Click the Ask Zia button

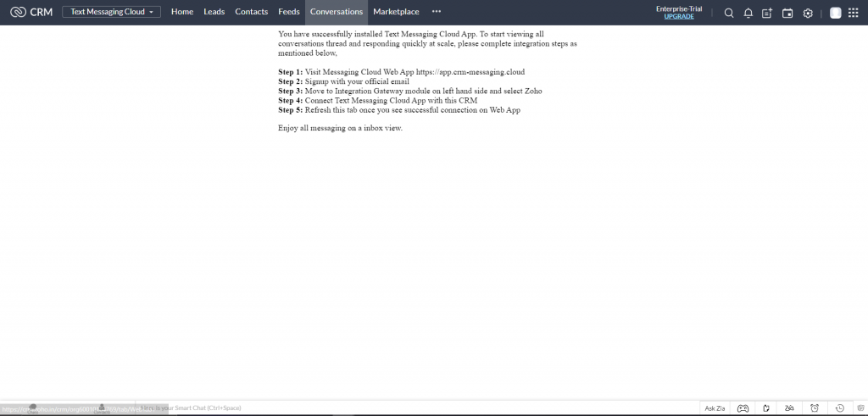click(x=715, y=408)
